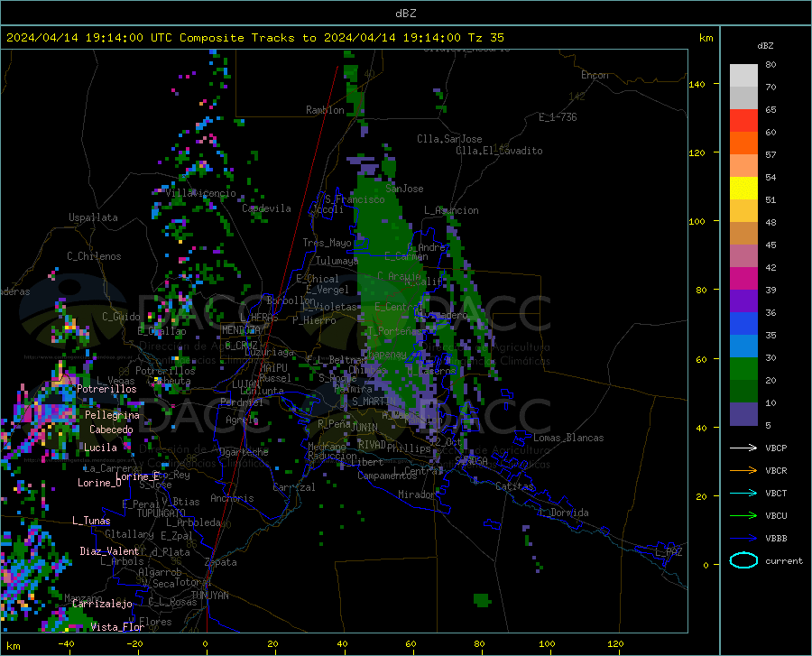This screenshot has height=656, width=812.
Task: Click the 'S_Francisco' map label
Action: (x=355, y=199)
